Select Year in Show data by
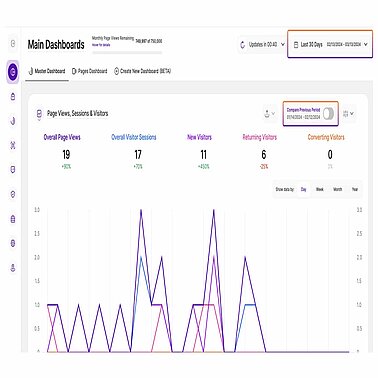 point(355,189)
